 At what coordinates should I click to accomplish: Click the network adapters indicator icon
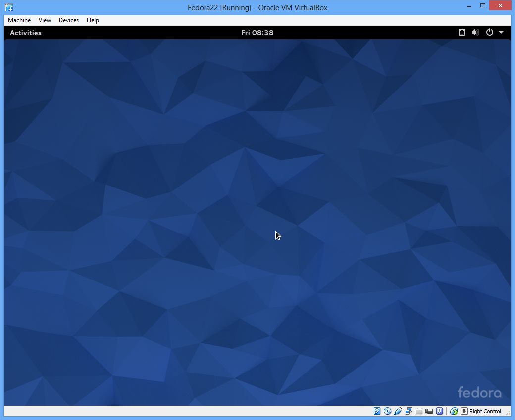[408, 411]
